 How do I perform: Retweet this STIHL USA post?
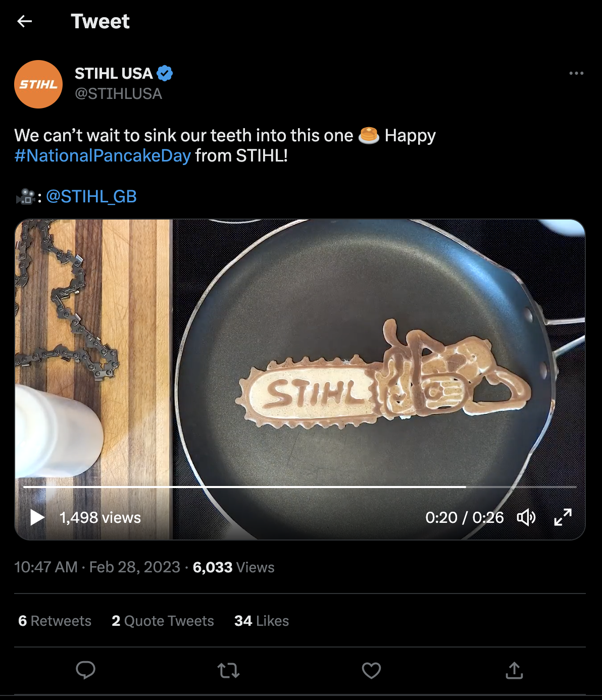click(x=228, y=670)
